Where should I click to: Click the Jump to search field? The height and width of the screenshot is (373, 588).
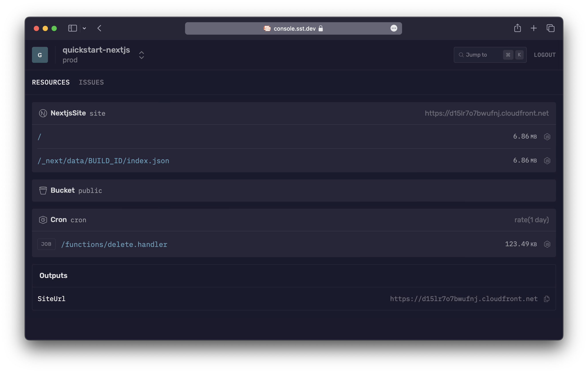point(490,54)
